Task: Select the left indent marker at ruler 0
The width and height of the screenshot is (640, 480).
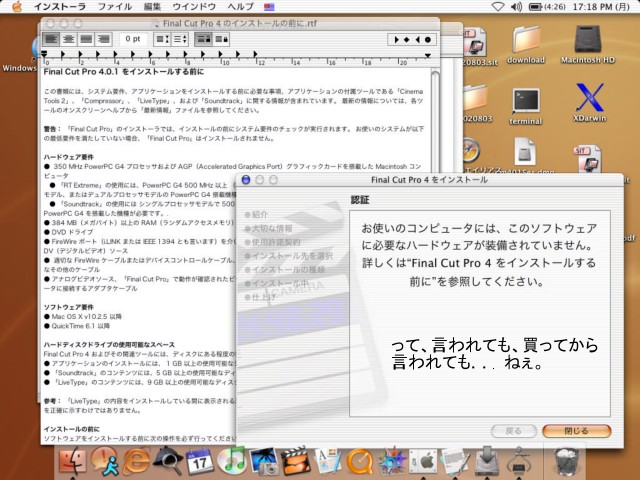Action: pos(44,54)
